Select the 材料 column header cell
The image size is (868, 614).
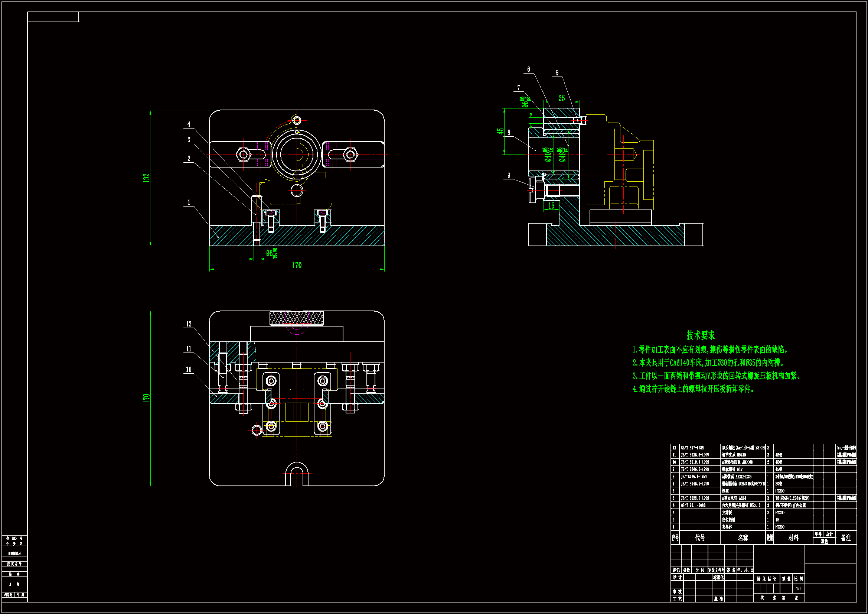tap(793, 537)
